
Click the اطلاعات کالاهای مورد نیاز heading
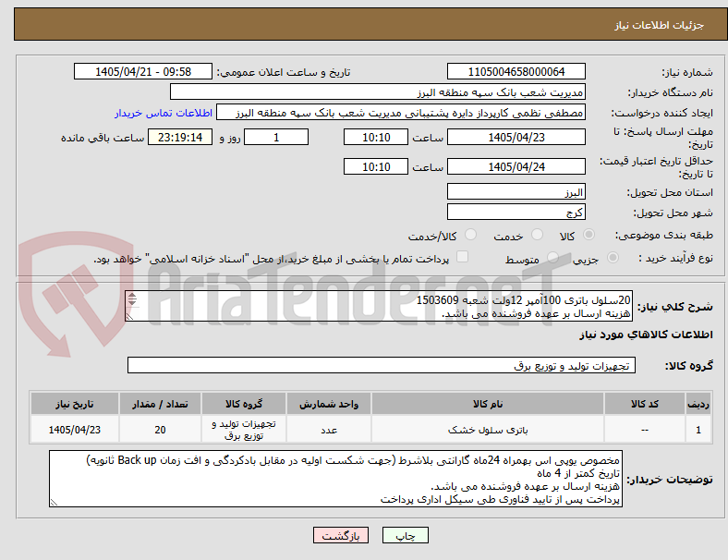646,335
